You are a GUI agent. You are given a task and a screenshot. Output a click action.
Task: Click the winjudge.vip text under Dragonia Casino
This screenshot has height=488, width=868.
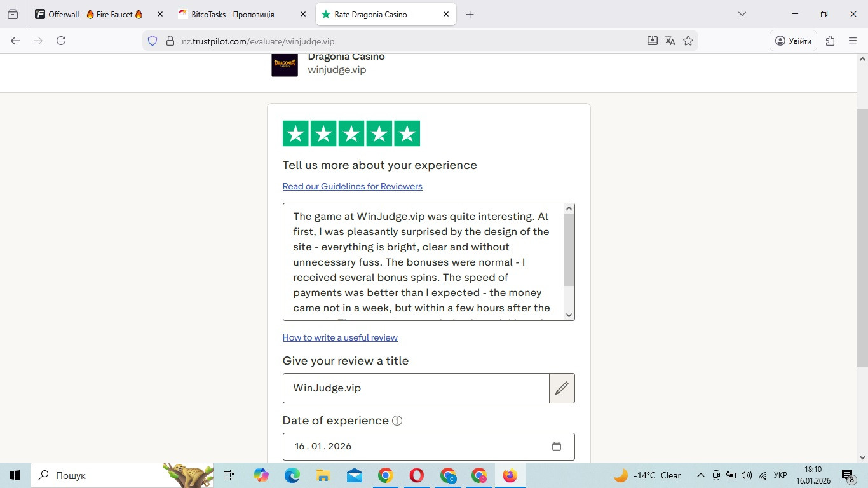coord(337,70)
